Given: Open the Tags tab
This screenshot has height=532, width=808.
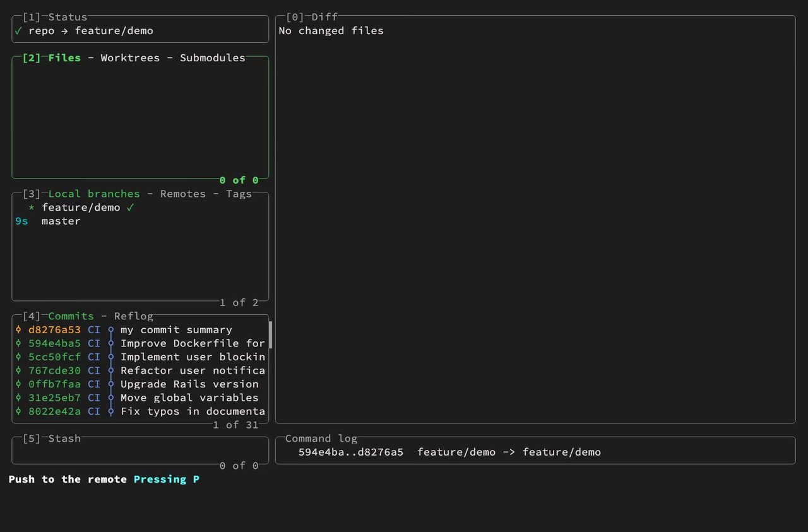Looking at the screenshot, I should click(x=239, y=194).
